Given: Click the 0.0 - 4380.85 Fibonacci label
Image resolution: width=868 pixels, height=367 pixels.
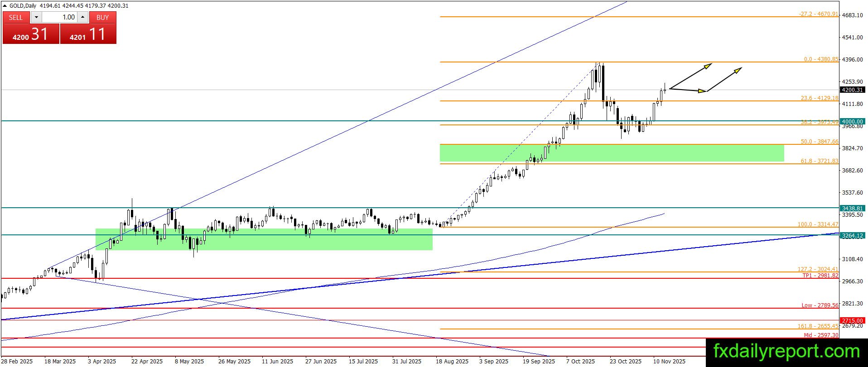Looking at the screenshot, I should point(821,59).
